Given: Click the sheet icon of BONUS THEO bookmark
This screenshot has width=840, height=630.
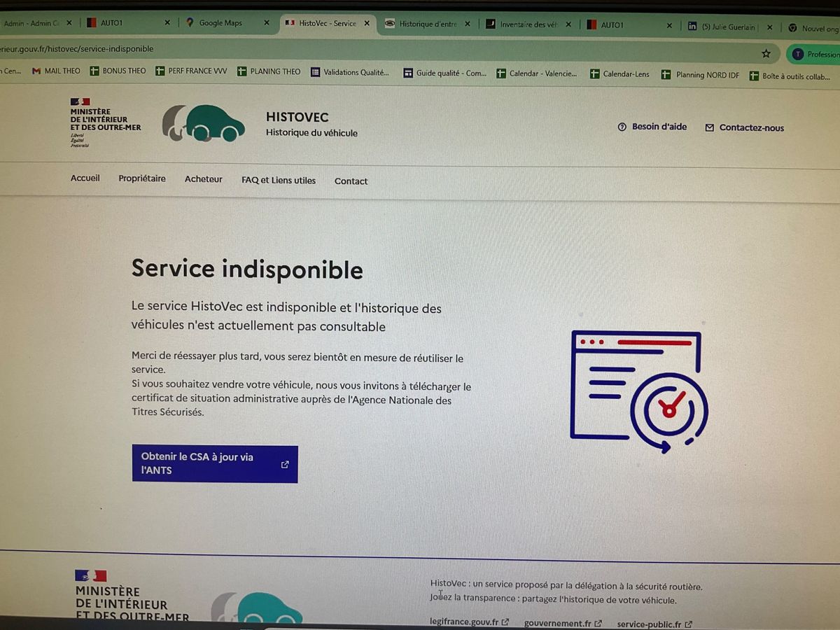Looking at the screenshot, I should (94, 71).
